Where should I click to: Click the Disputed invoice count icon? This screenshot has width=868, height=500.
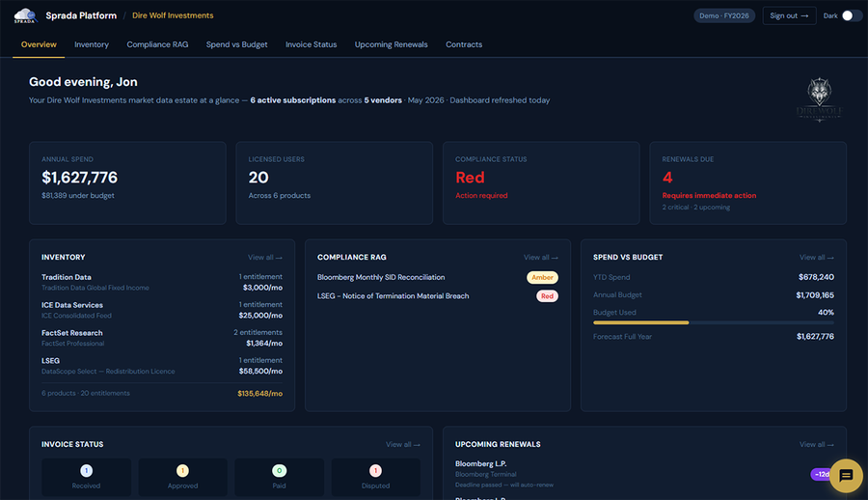[375, 471]
